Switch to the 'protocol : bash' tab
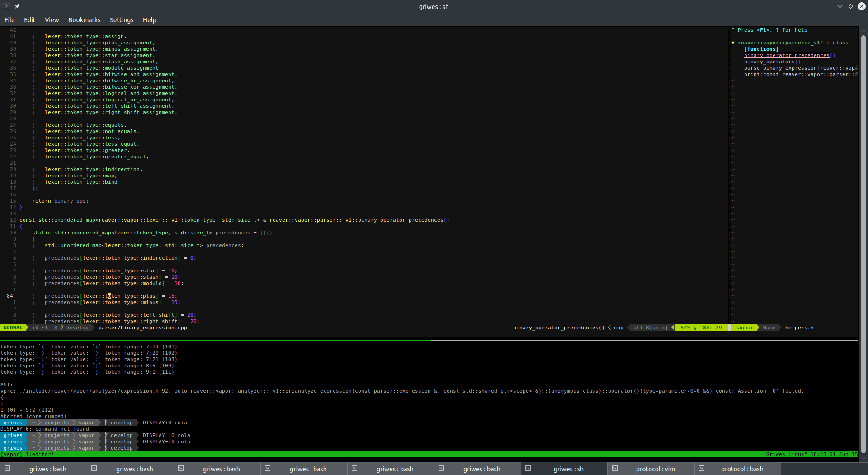Image resolution: width=868 pixels, height=475 pixels. [x=737, y=469]
